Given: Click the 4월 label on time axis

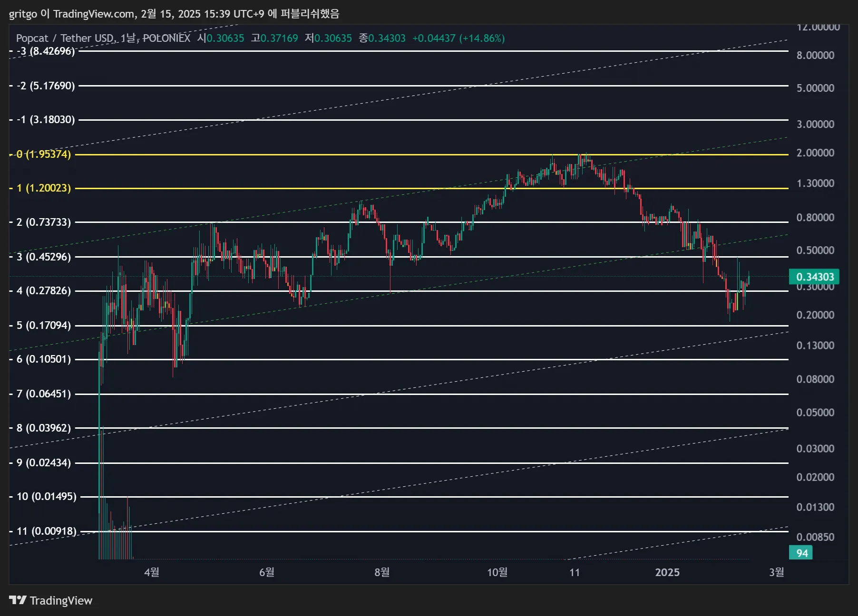Looking at the screenshot, I should (x=152, y=572).
